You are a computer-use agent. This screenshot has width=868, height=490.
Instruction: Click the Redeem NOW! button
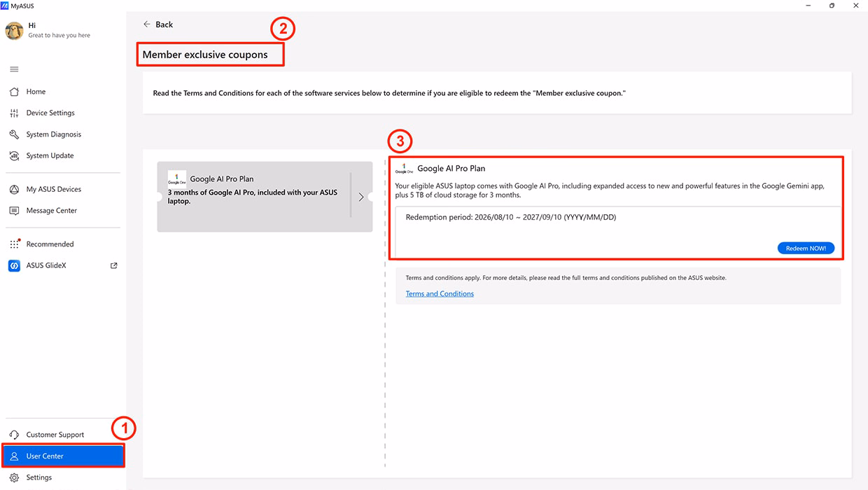(x=806, y=248)
